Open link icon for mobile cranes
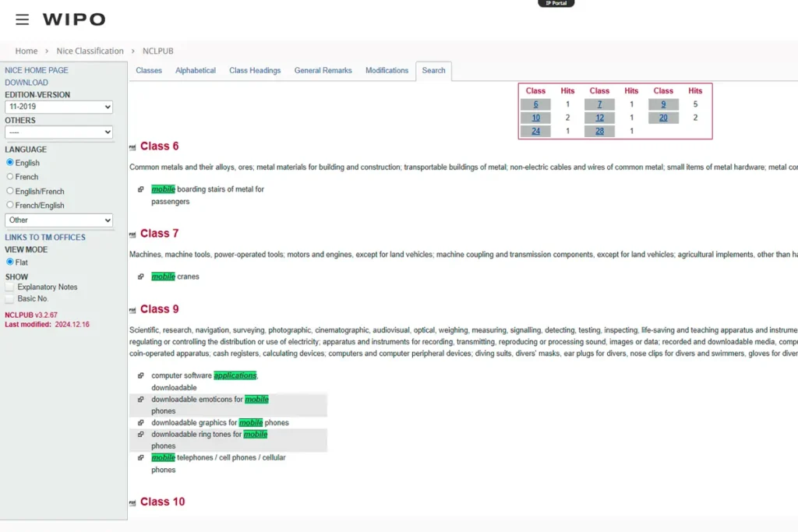This screenshot has width=798, height=532. pos(141,277)
